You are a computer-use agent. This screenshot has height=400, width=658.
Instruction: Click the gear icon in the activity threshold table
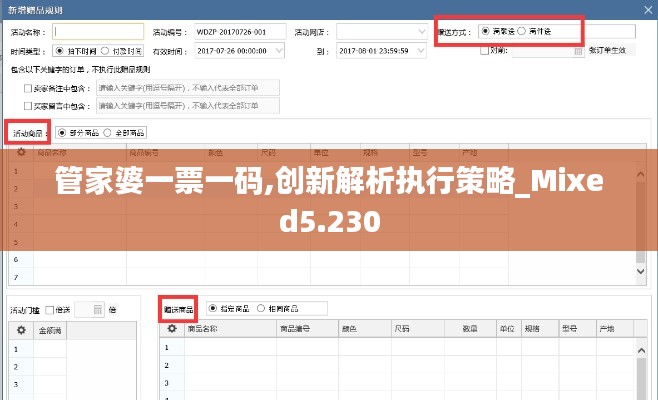(x=20, y=329)
